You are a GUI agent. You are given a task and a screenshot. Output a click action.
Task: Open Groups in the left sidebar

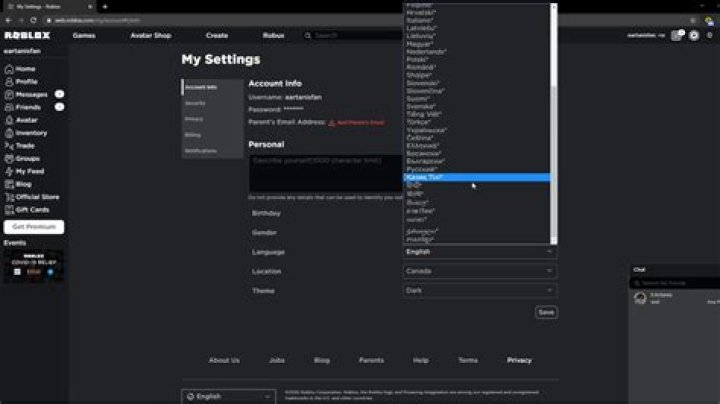(22, 158)
